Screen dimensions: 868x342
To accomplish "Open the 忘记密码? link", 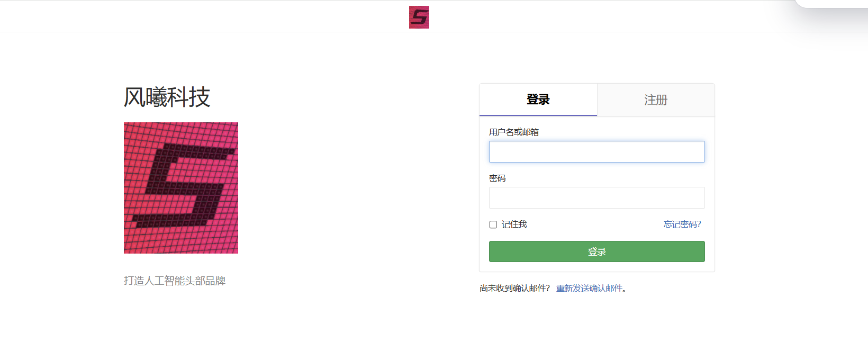I will point(682,224).
